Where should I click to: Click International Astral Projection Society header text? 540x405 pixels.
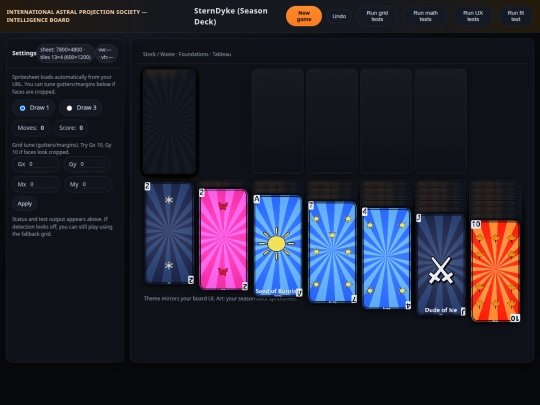(x=77, y=16)
